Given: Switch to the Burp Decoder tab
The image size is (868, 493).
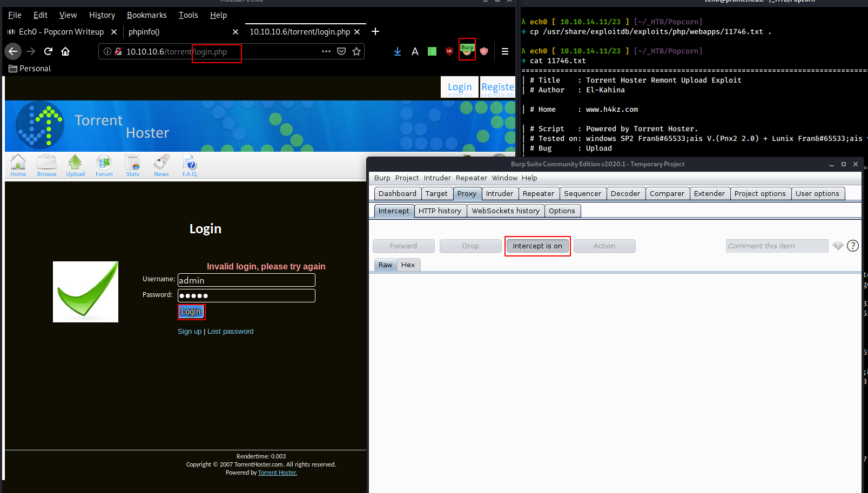Looking at the screenshot, I should pos(625,193).
